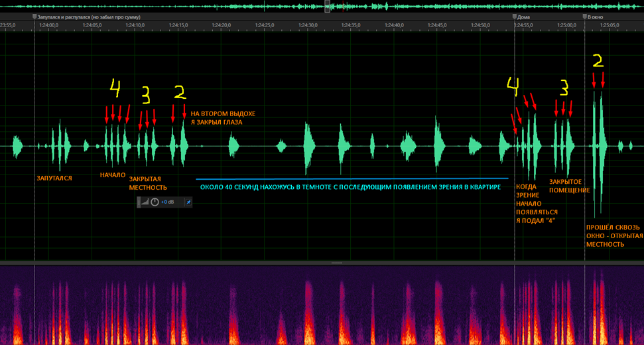
Task: Click ruler time 1:24:35,0
Action: click(351, 25)
